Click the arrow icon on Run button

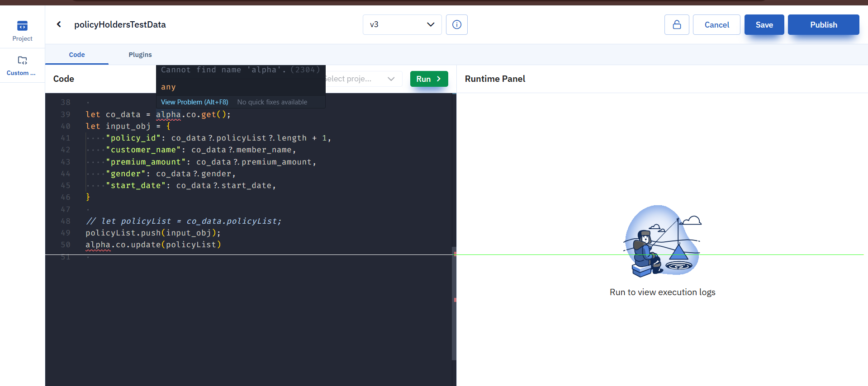click(x=439, y=79)
